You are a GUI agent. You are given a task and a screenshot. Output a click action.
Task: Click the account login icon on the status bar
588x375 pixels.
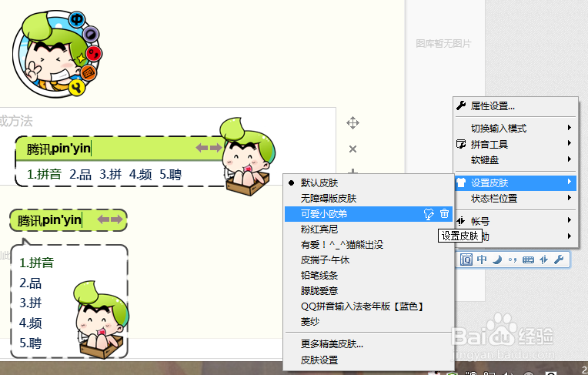tap(544, 259)
